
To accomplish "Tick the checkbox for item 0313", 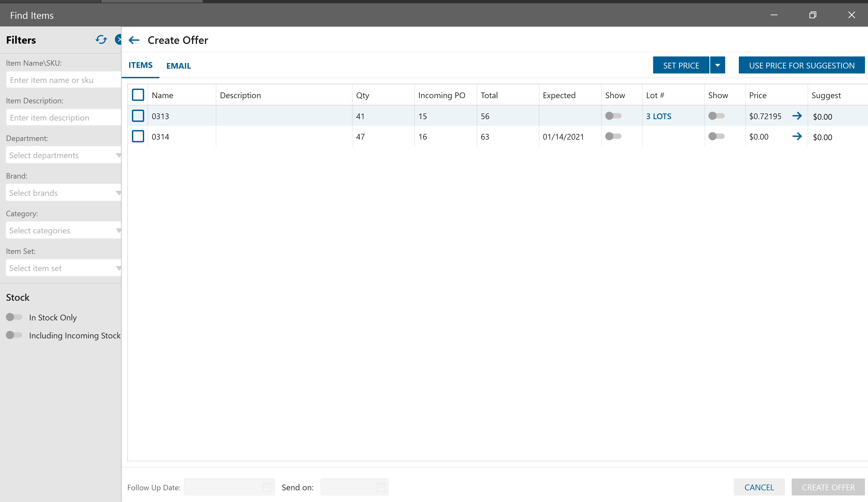I will [138, 116].
